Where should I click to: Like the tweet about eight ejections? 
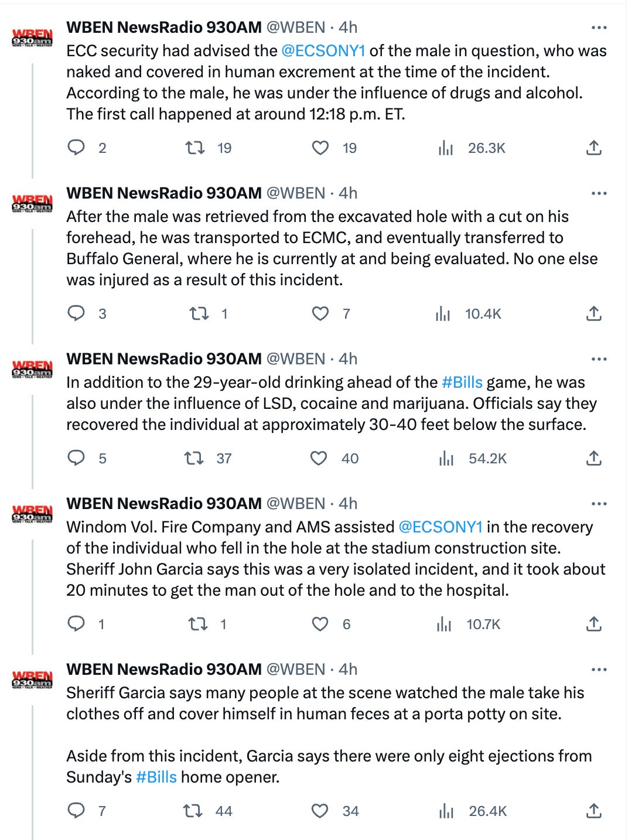point(320,811)
